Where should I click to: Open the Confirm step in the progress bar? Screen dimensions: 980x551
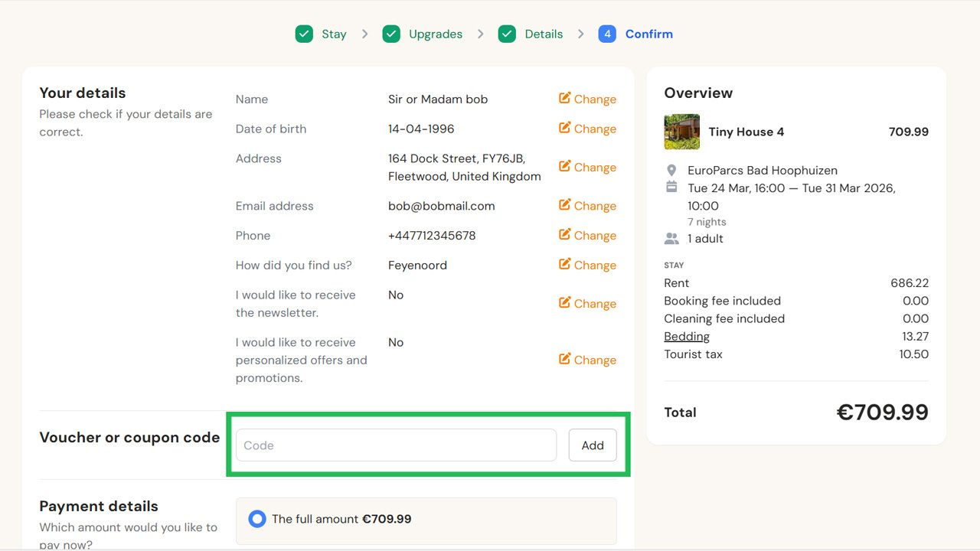649,34
